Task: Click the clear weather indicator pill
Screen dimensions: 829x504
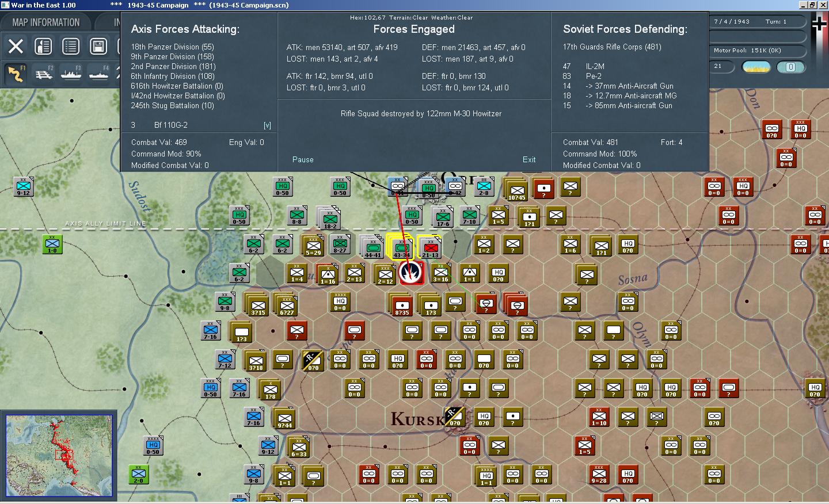Action: 756,67
